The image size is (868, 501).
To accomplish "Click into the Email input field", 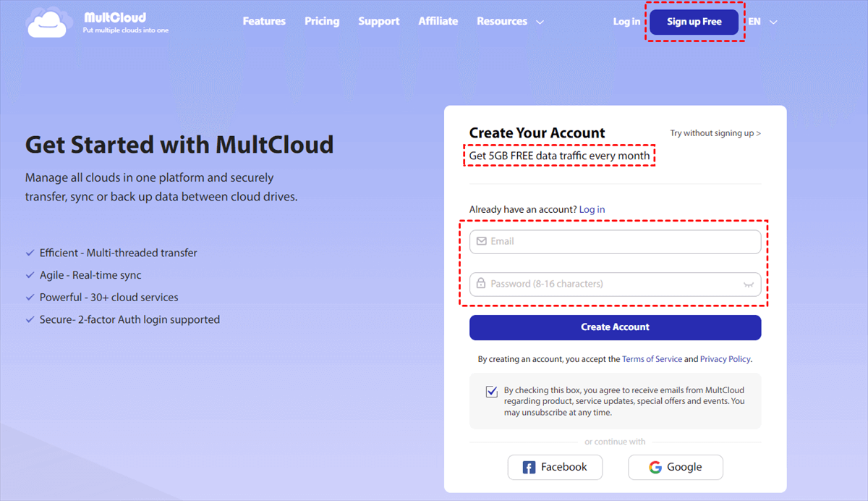I will (616, 242).
